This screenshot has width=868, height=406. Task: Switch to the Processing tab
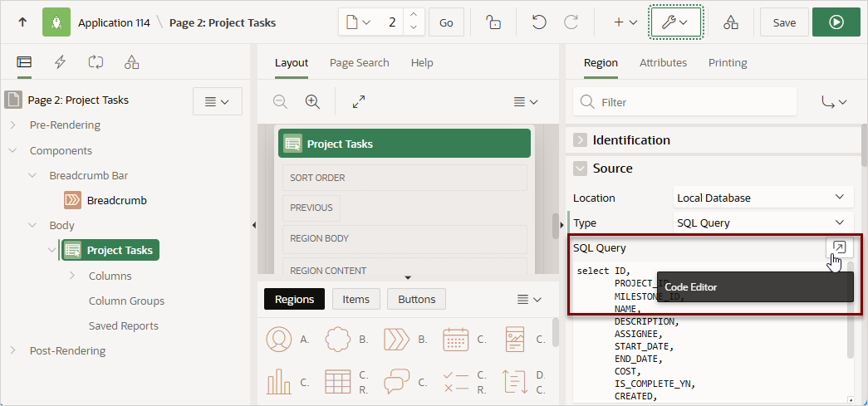click(x=96, y=62)
